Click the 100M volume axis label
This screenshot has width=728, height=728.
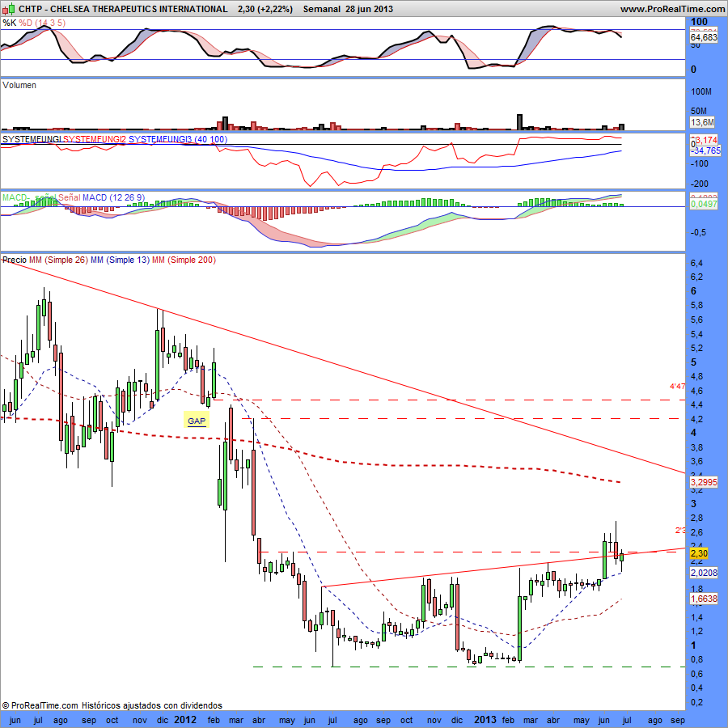tap(701, 91)
